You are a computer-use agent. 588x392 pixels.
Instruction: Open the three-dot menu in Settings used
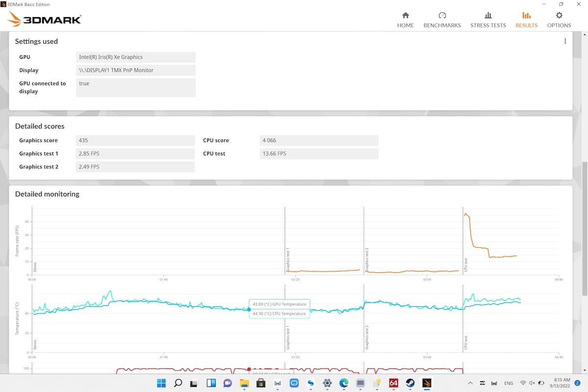click(565, 42)
